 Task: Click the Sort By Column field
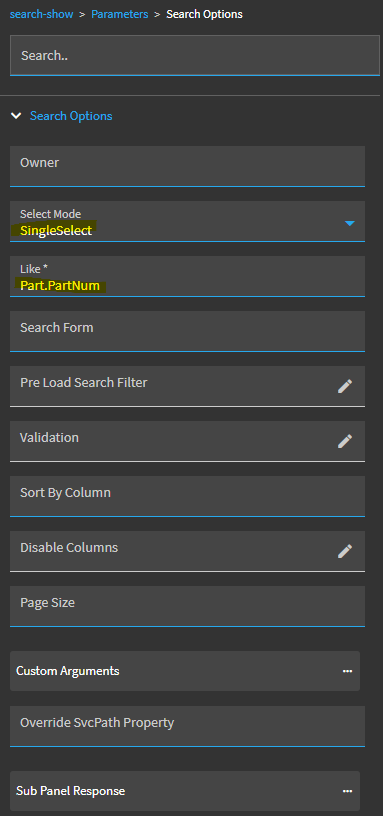pos(187,496)
